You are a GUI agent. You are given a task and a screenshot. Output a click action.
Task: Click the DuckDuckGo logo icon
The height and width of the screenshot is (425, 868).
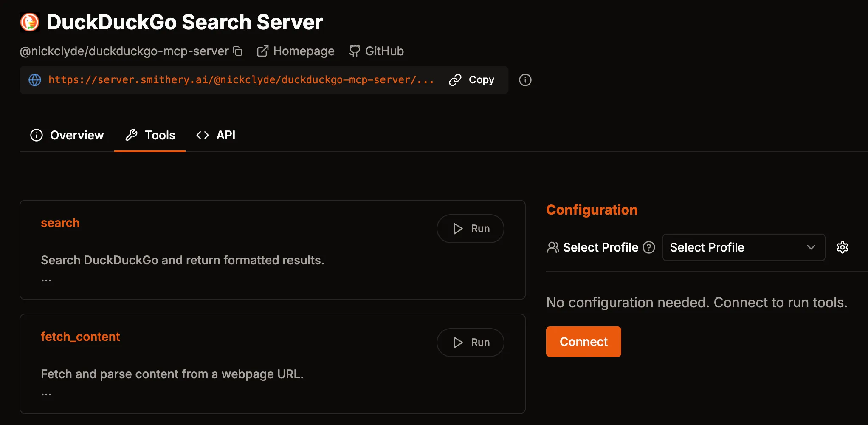tap(30, 22)
